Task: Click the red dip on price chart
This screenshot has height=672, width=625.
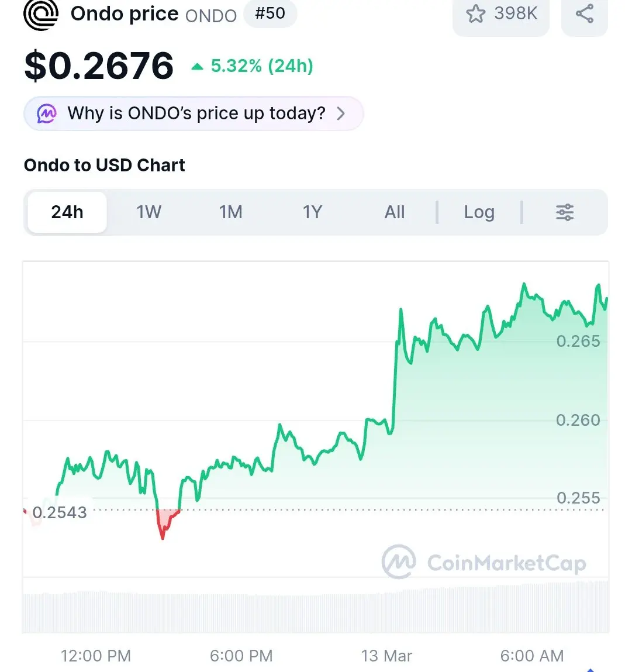Action: click(x=166, y=522)
